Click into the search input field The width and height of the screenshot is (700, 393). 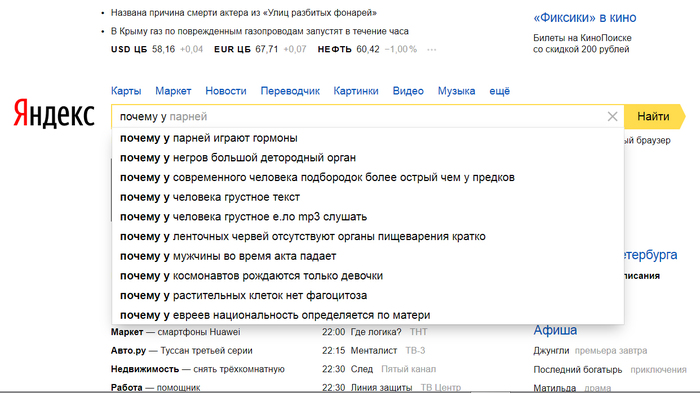click(x=357, y=117)
